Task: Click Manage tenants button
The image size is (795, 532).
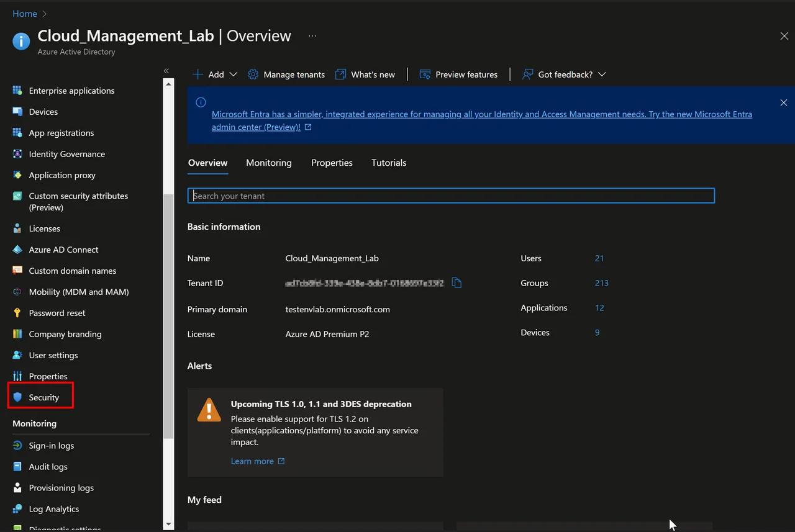Action: [286, 74]
